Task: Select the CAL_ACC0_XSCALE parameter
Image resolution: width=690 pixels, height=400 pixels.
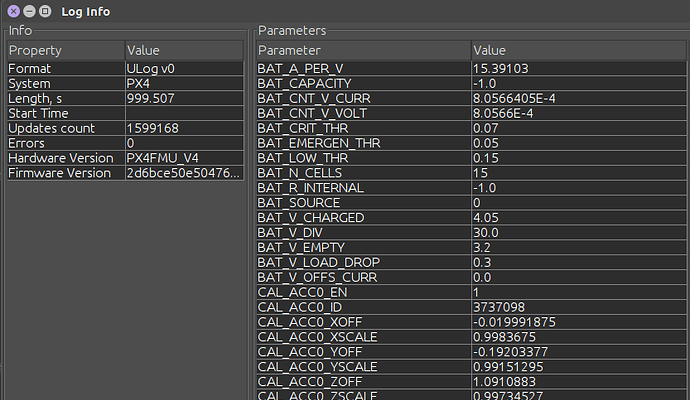Action: pyautogui.click(x=363, y=338)
